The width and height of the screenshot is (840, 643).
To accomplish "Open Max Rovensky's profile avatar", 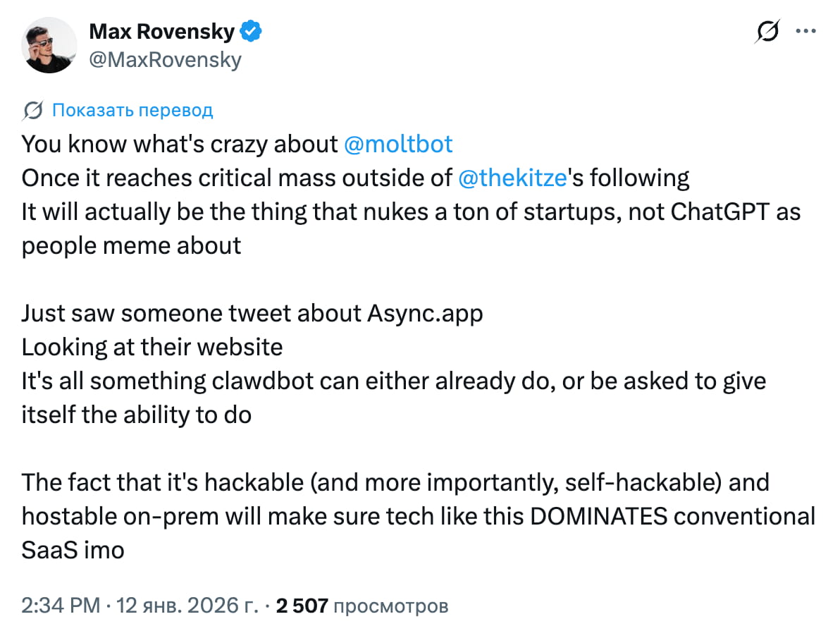I will pyautogui.click(x=50, y=45).
